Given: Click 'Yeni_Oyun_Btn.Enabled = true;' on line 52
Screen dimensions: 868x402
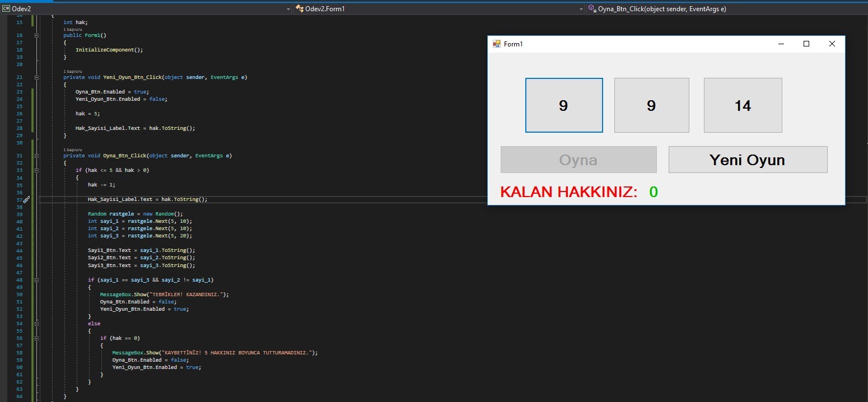Looking at the screenshot, I should coord(144,309).
